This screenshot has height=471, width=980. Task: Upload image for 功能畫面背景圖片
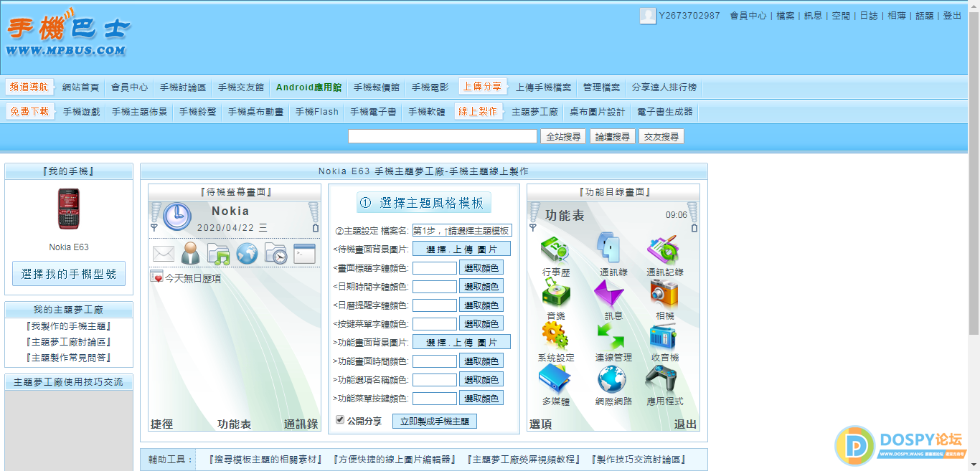461,342
